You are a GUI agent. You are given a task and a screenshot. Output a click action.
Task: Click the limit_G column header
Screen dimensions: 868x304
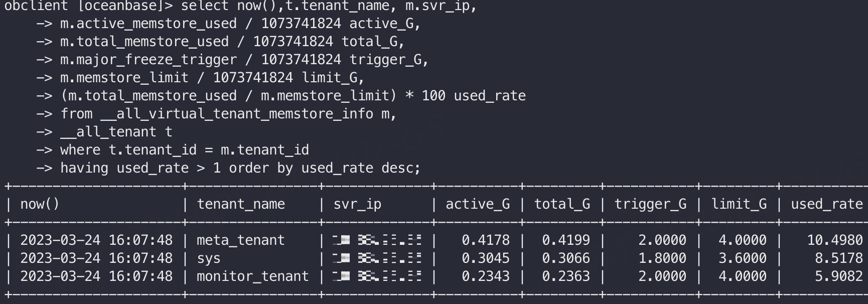[x=739, y=204]
